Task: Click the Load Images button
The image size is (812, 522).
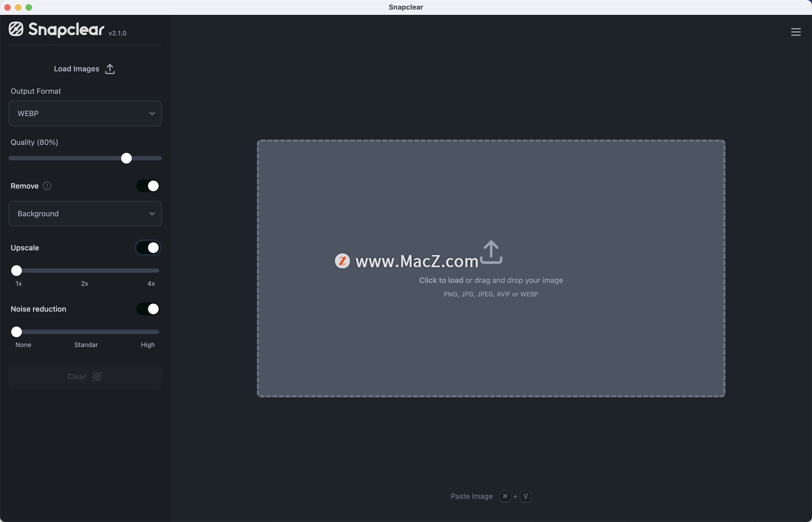Action: tap(85, 69)
